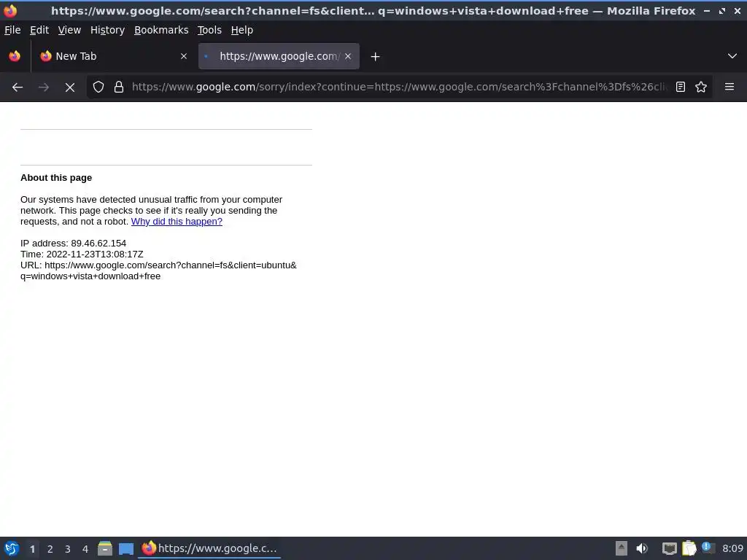Click the clock showing 8:09
The image size is (747, 560).
point(732,548)
